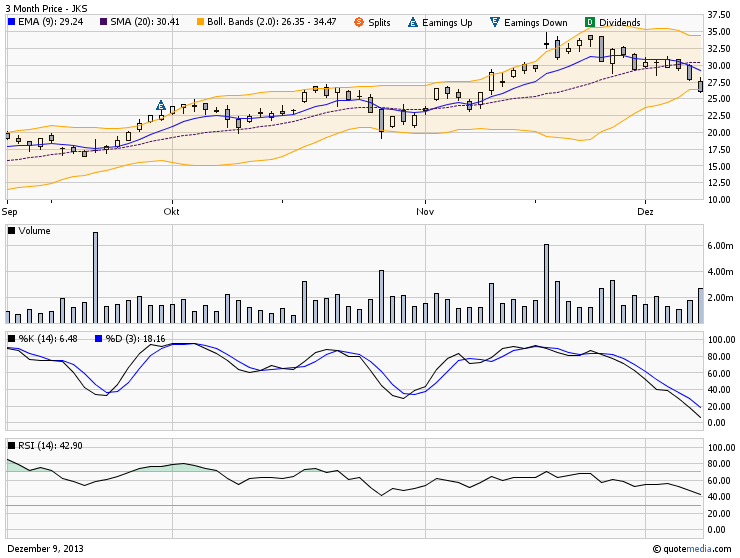
Task: Click the Earnings Down legend icon
Action: click(x=495, y=22)
